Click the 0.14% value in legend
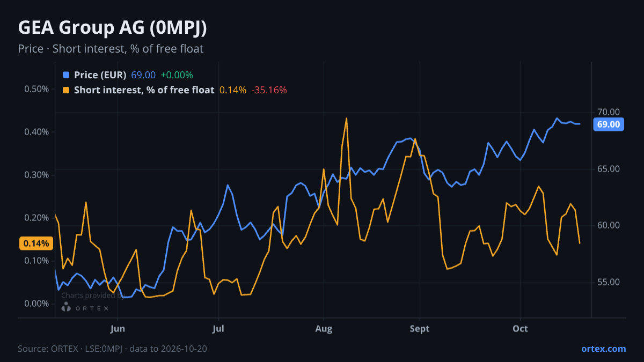The image size is (644, 362). [x=233, y=90]
